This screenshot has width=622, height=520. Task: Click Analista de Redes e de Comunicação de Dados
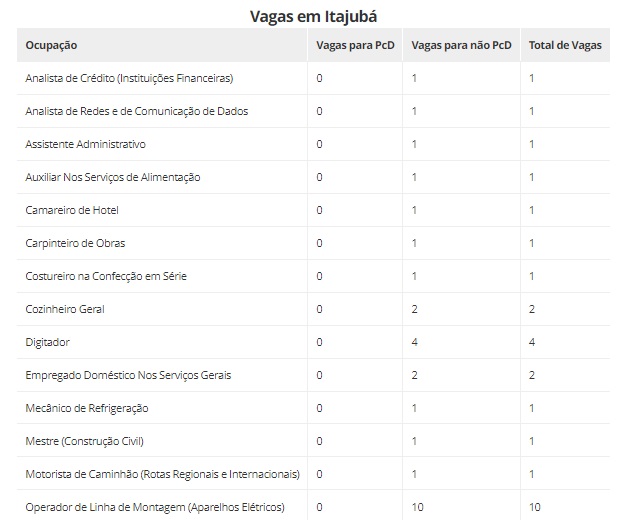[x=137, y=111]
